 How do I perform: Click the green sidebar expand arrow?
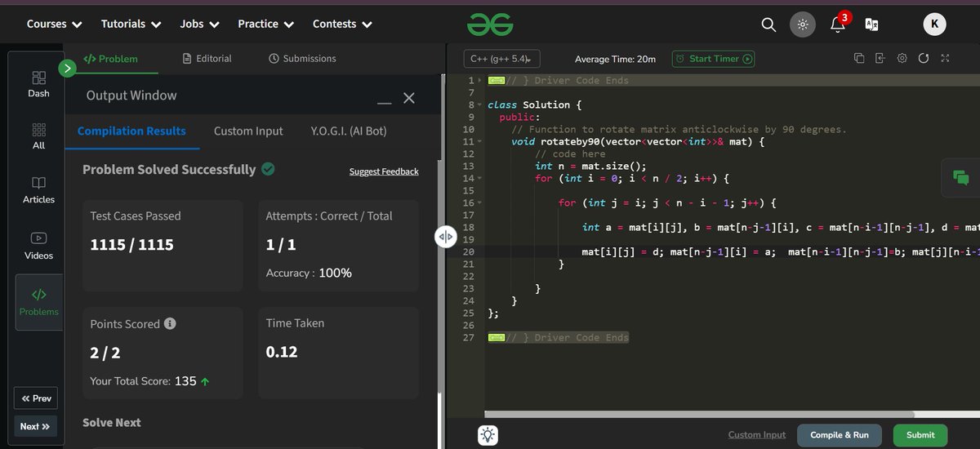point(67,69)
